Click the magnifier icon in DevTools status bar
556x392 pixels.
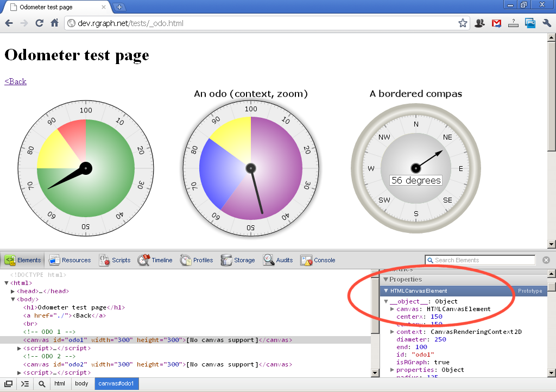tap(42, 384)
